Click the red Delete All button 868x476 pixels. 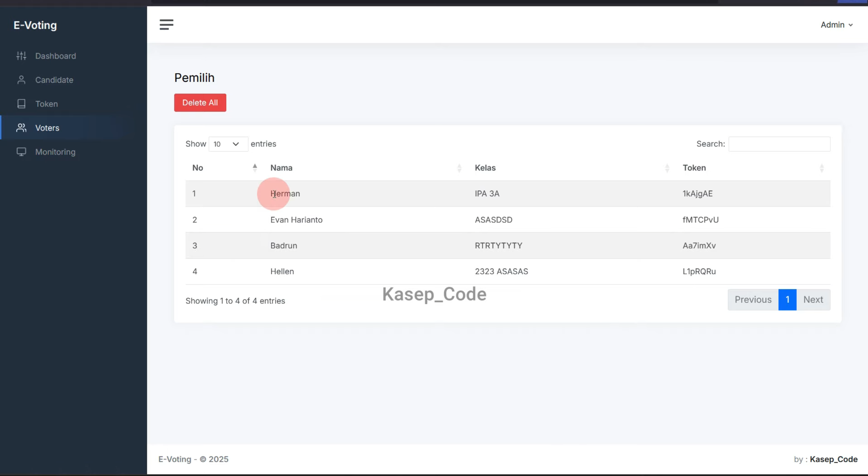coord(200,103)
